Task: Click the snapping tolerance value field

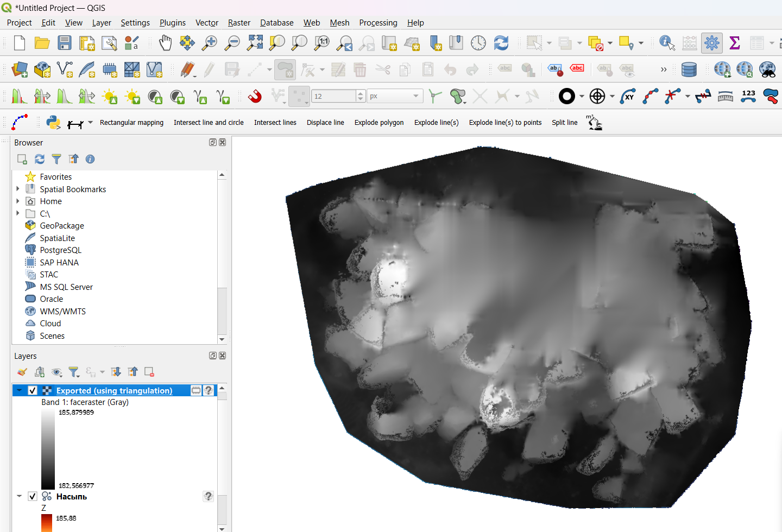Action: click(333, 96)
